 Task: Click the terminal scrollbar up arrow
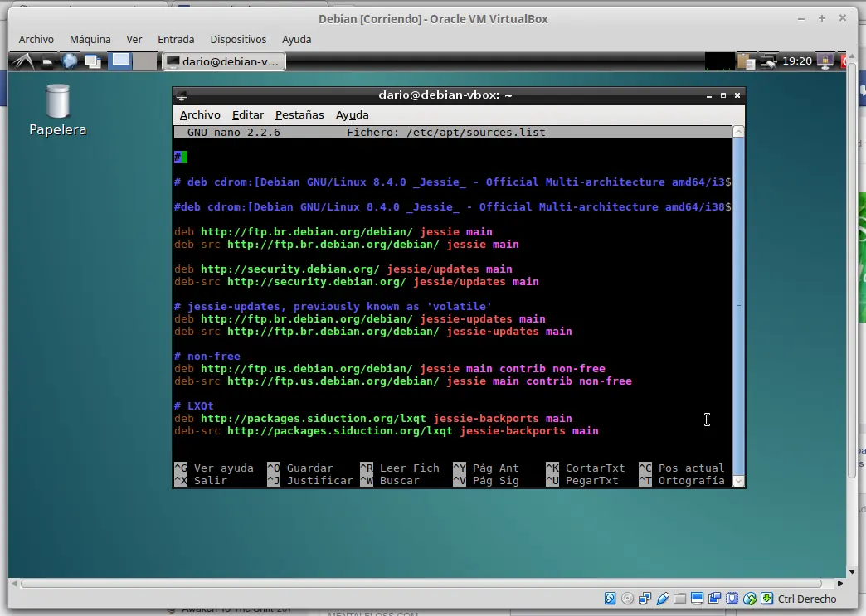[x=738, y=132]
